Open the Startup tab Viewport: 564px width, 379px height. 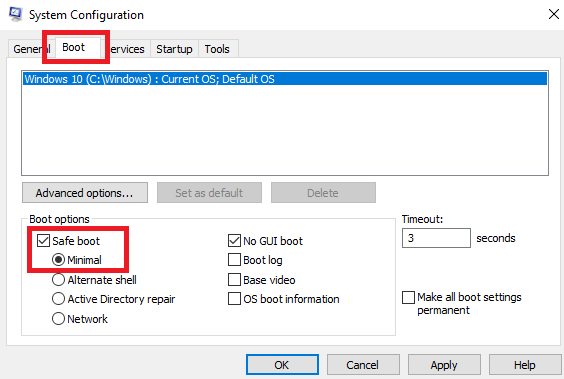tap(174, 49)
